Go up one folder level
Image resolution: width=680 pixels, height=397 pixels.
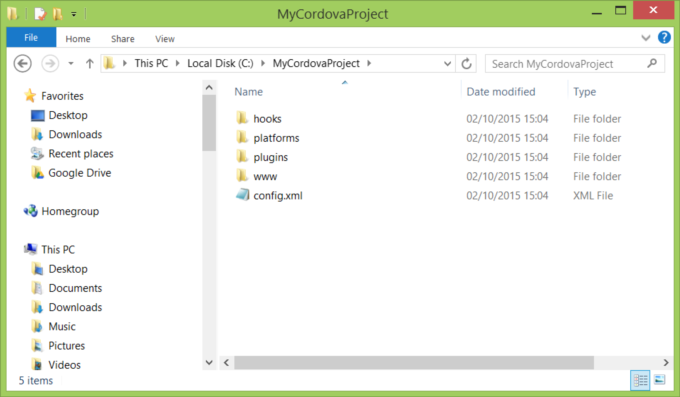tap(89, 64)
